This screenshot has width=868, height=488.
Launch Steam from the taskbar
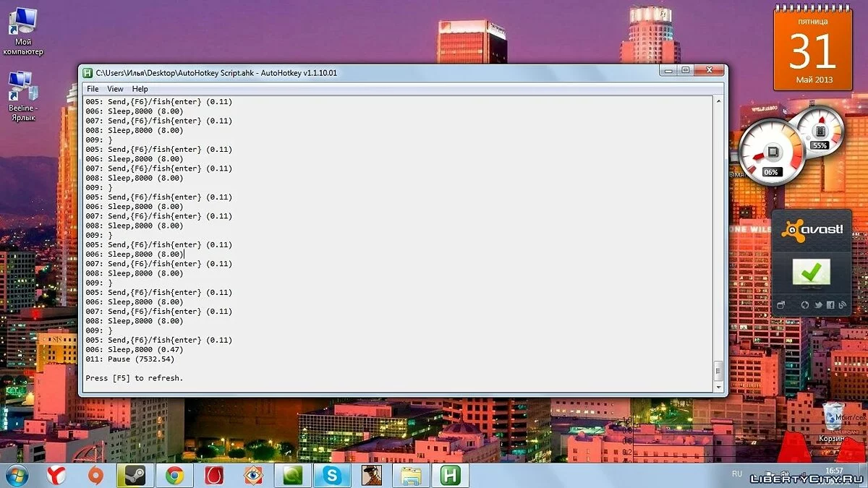click(134, 475)
